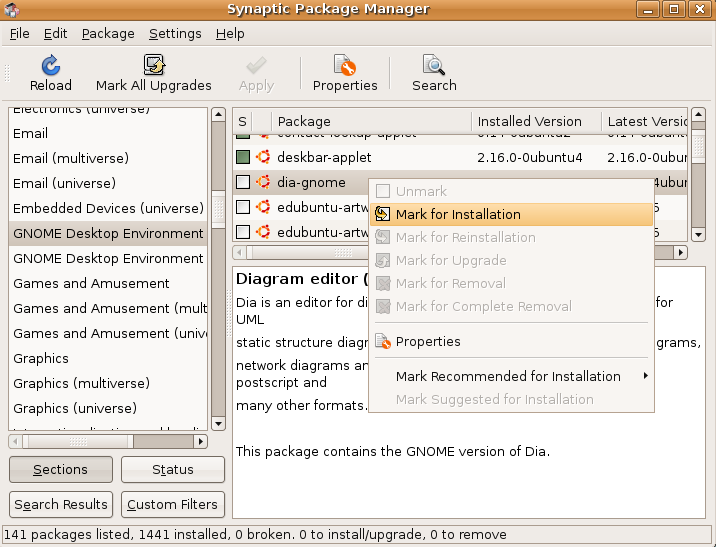Screen dimensions: 716x547
Task: Click the Status button
Action: (173, 469)
